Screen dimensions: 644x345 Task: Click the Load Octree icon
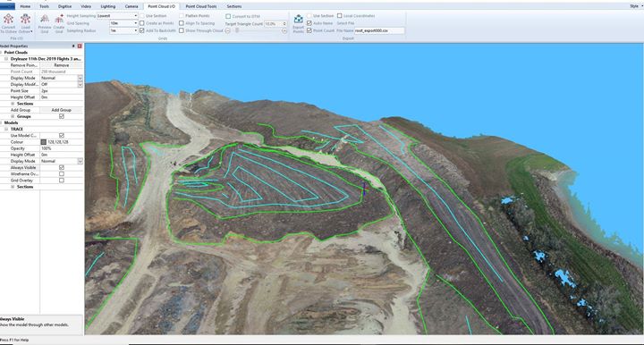25,20
